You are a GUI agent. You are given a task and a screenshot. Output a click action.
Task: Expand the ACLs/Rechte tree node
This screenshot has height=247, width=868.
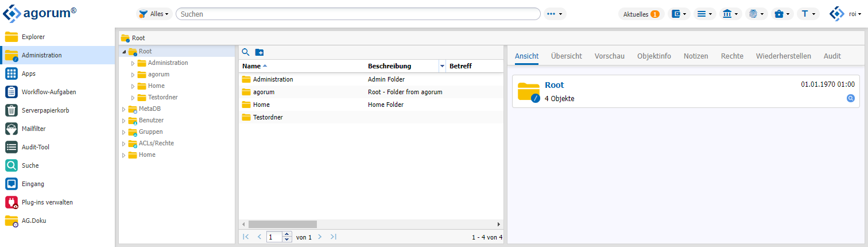[123, 143]
